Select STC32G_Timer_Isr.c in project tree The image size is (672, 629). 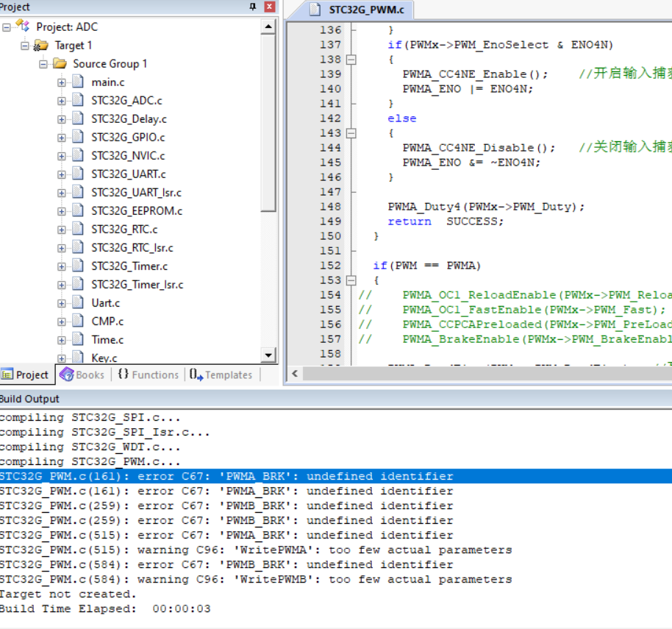pos(137,285)
